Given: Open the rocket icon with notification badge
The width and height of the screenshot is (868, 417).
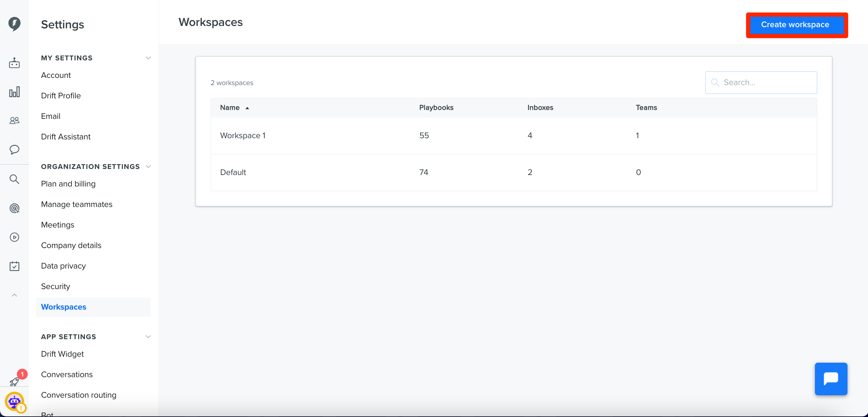Looking at the screenshot, I should (x=14, y=381).
